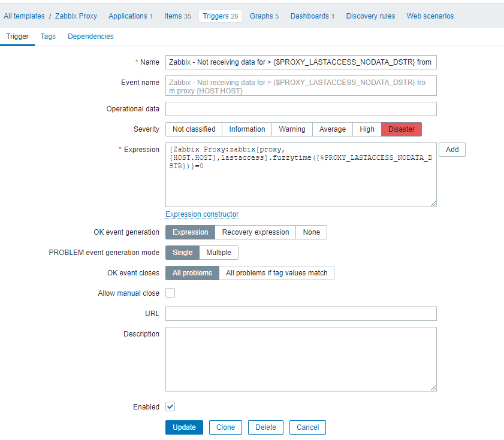Image resolution: width=504 pixels, height=440 pixels.
Task: Click into the Name input field
Action: pos(301,62)
